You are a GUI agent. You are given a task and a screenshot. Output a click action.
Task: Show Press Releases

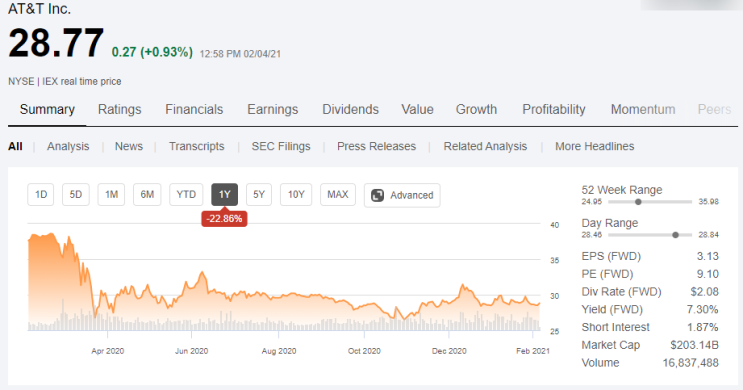[376, 146]
